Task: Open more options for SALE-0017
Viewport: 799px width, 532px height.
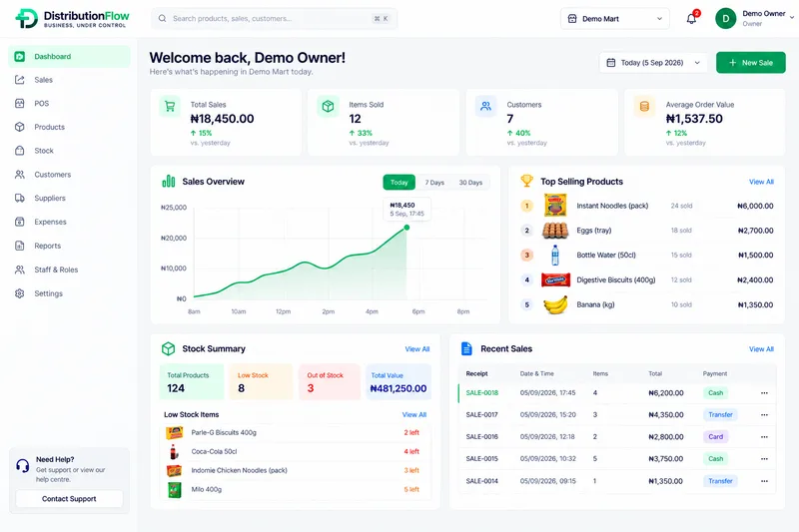Action: pyautogui.click(x=764, y=415)
